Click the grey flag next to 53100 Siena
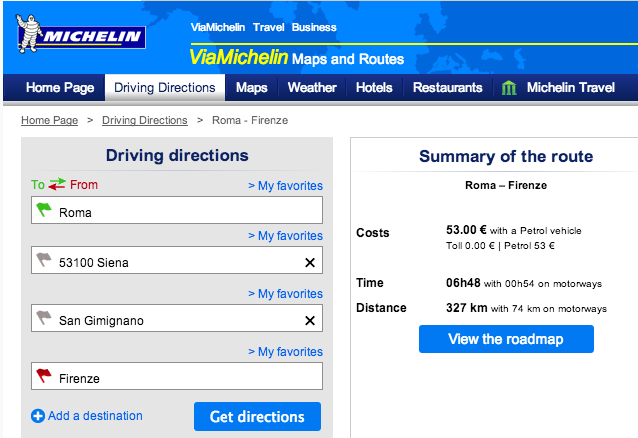 tap(44, 260)
